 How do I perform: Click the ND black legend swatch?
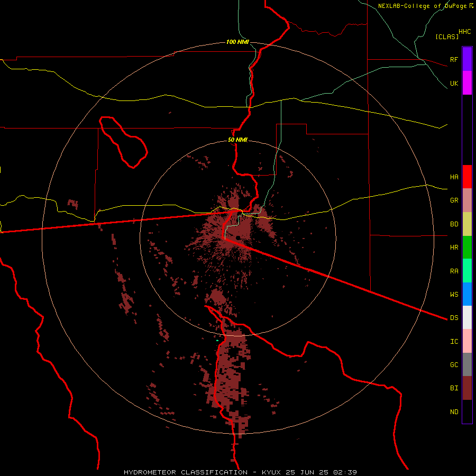(467, 411)
